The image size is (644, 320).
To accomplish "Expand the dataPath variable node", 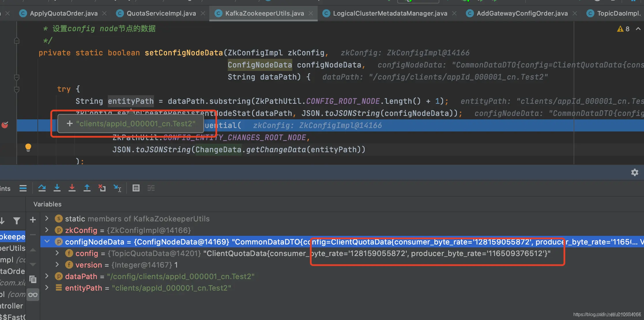I will pyautogui.click(x=47, y=276).
